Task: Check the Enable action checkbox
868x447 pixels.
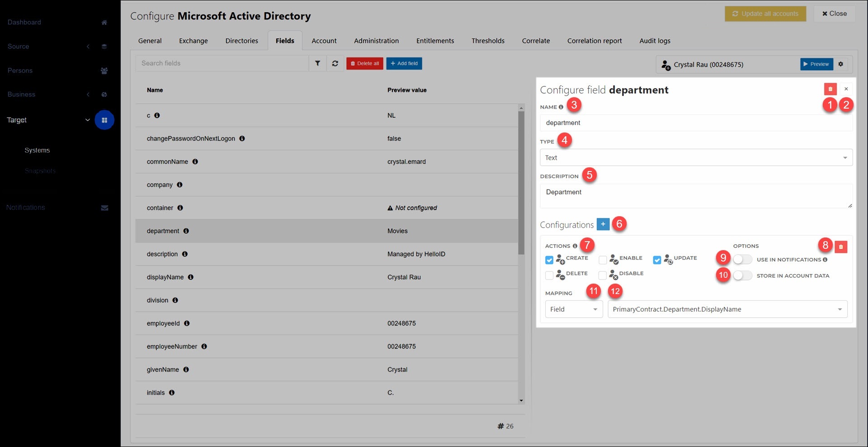Action: point(603,260)
